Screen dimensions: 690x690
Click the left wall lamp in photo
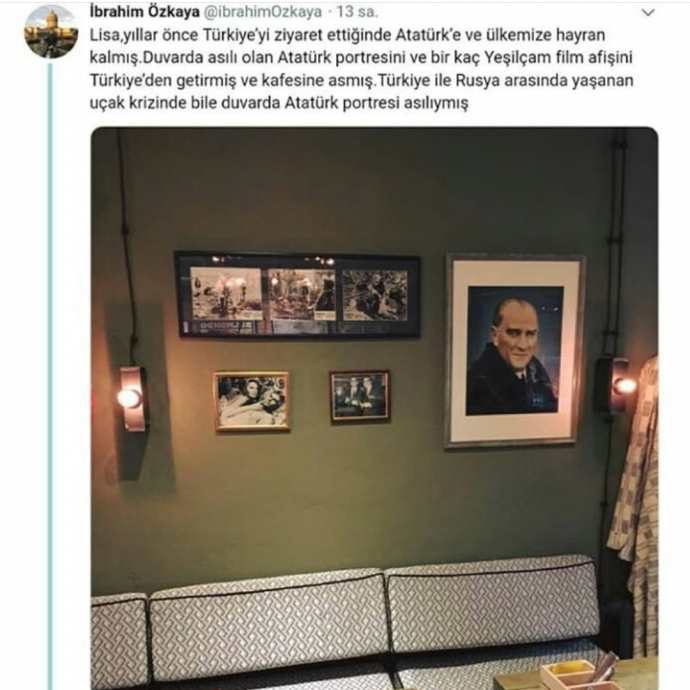pyautogui.click(x=131, y=398)
